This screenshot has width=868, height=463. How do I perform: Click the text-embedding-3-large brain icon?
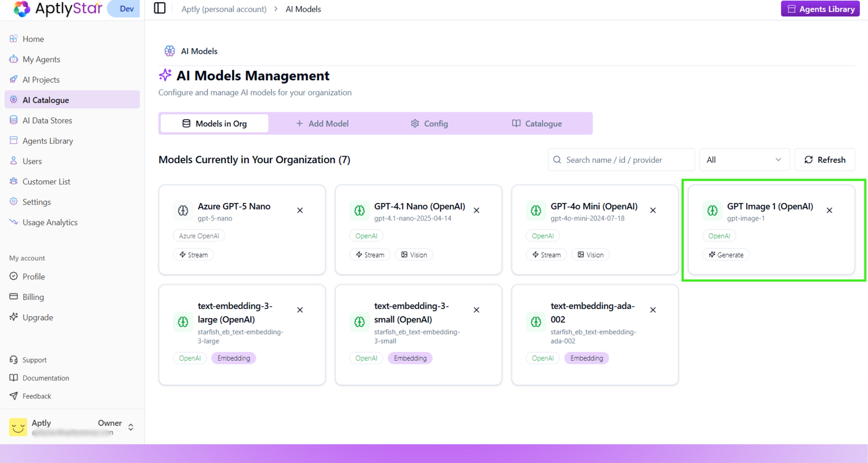[183, 322]
